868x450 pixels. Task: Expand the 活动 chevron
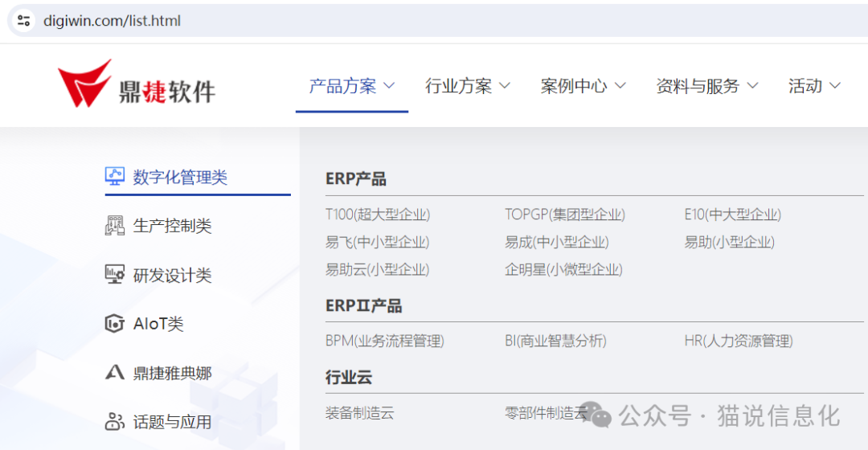(x=835, y=86)
